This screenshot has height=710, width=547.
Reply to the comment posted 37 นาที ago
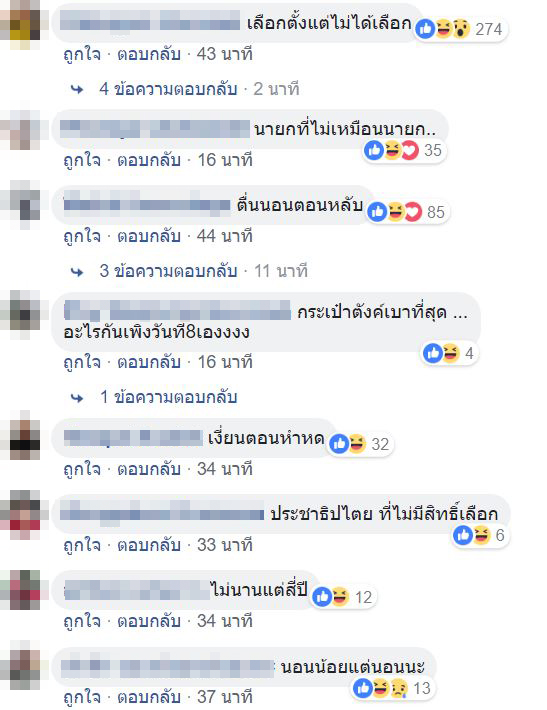(149, 697)
